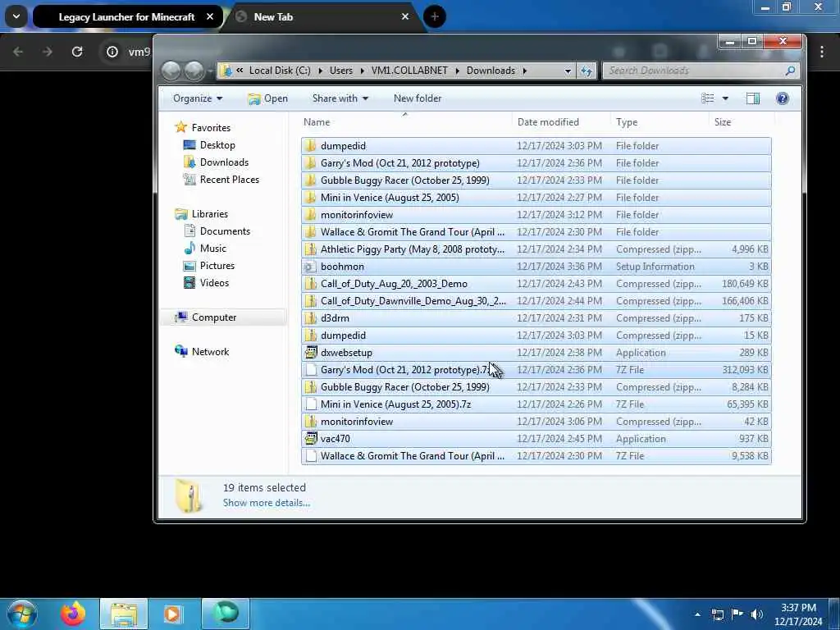Open the volume speaker tray icon
Screen dimensions: 840x630
tap(756, 614)
